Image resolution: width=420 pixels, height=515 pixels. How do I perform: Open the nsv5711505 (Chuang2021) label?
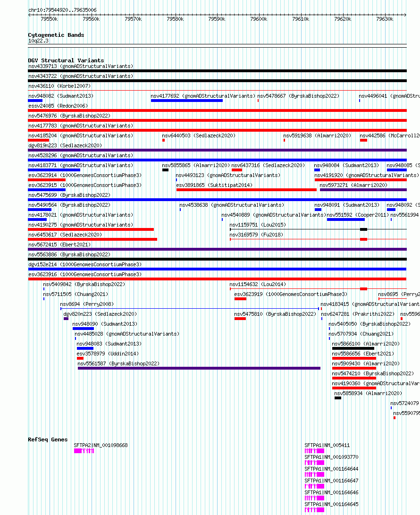pyautogui.click(x=76, y=294)
